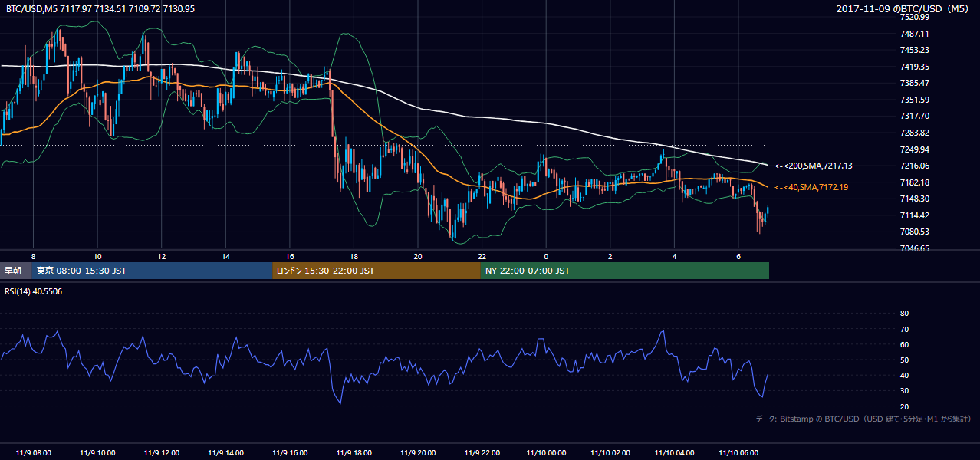
Task: Click the RSI(14) 40.5506 indicator label
Action: click(x=34, y=291)
